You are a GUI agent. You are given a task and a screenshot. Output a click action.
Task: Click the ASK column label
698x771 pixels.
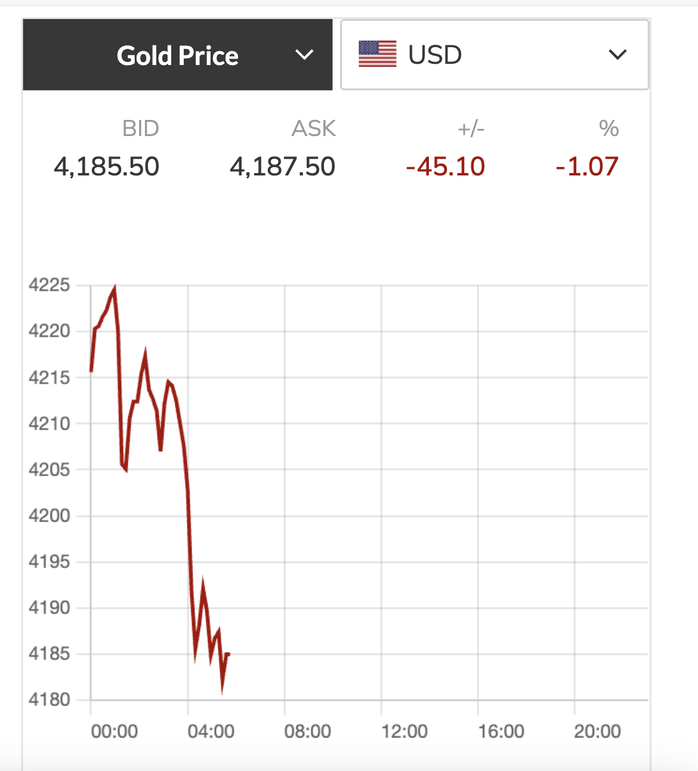coord(313,128)
